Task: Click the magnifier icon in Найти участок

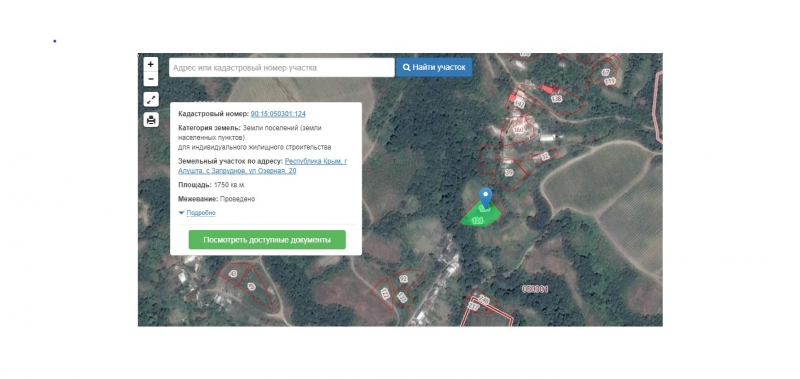Action: pyautogui.click(x=407, y=67)
